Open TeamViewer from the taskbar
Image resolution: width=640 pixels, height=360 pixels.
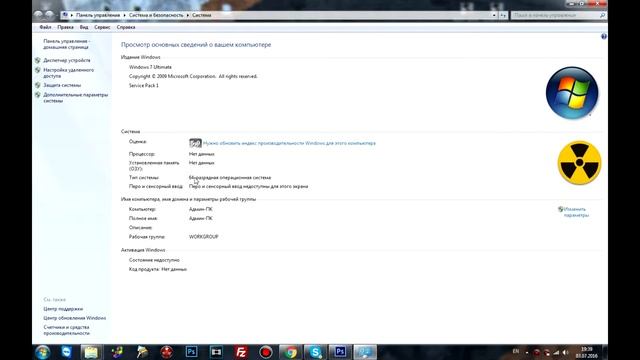pos(67,352)
